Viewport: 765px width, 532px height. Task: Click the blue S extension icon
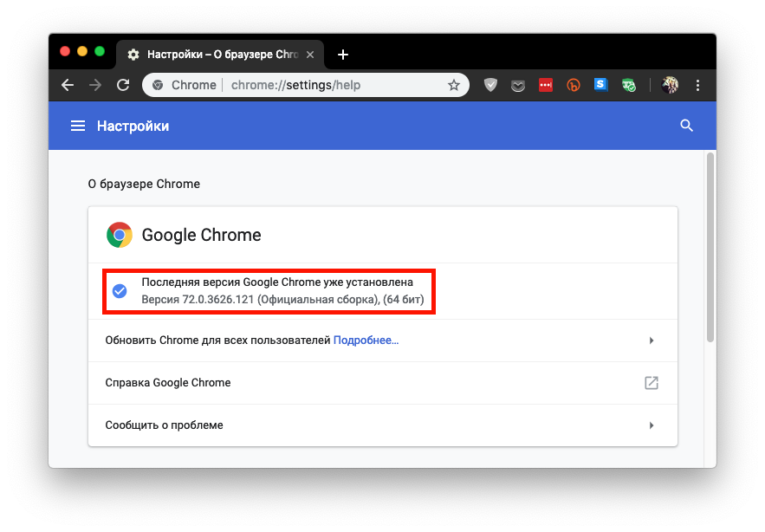click(600, 85)
